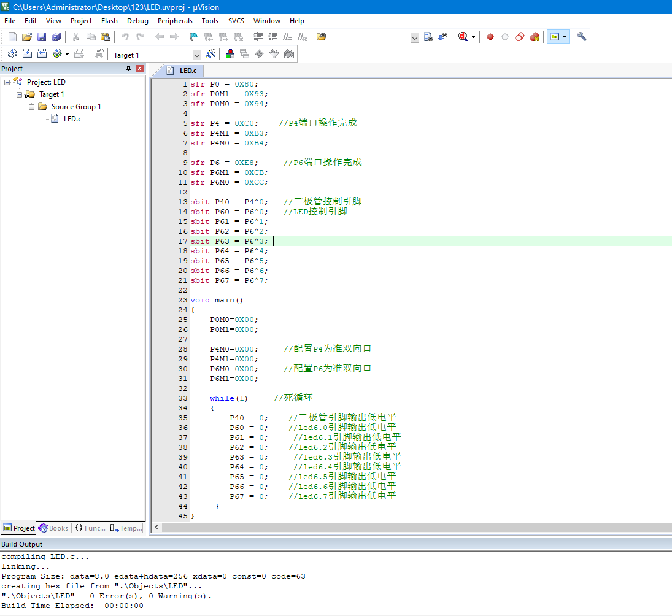The image size is (672, 616).
Task: Unindent the selected lines
Action: pyautogui.click(x=272, y=37)
